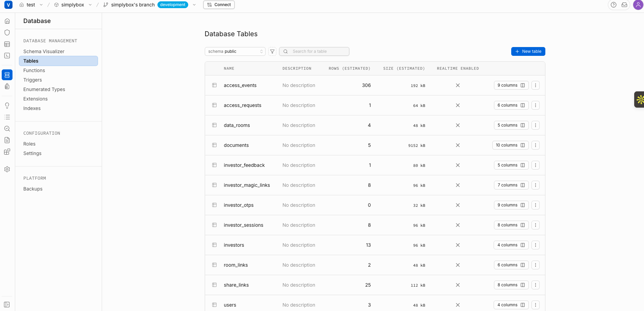The height and width of the screenshot is (311, 644).
Task: Click the development branch badge
Action: click(173, 5)
